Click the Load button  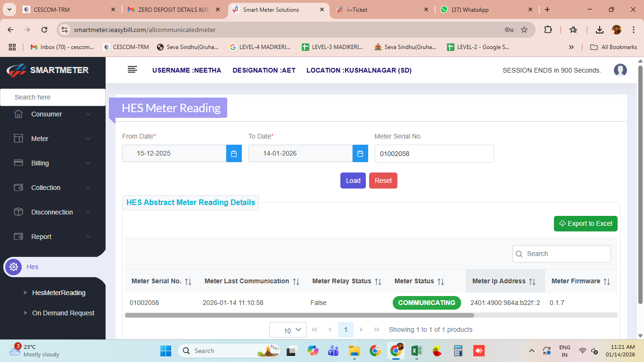pos(353,181)
